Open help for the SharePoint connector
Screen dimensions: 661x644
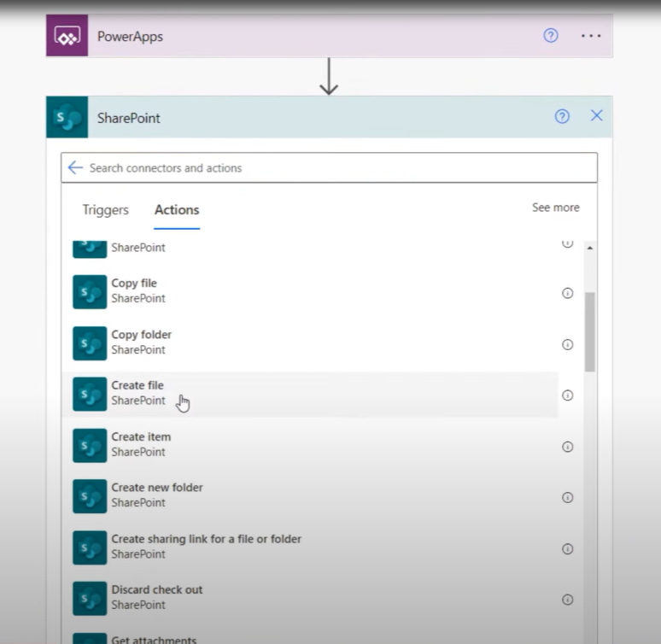coord(562,116)
